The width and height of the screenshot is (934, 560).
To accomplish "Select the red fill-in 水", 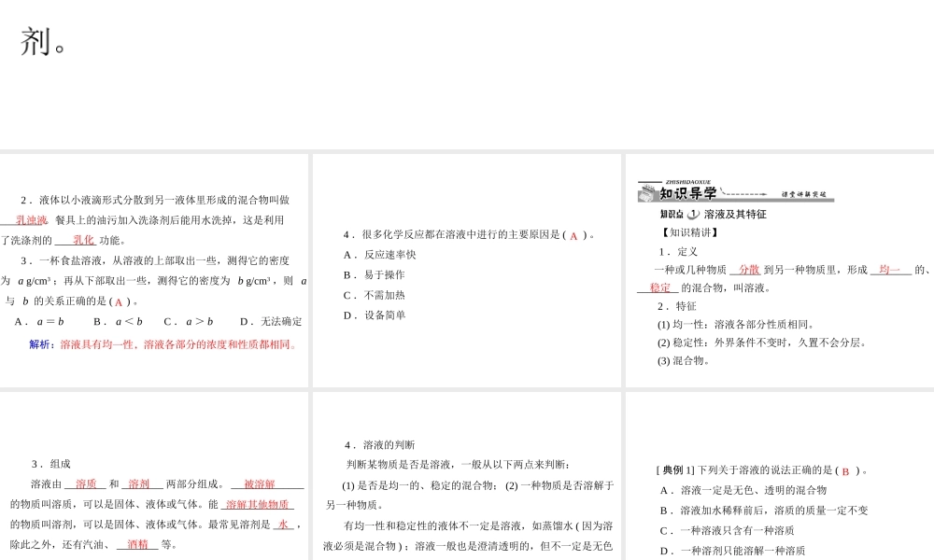I will [x=284, y=525].
